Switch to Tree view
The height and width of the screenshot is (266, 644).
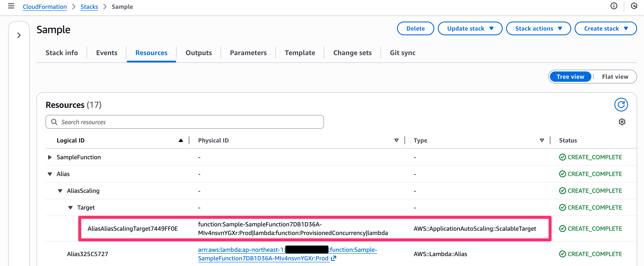pos(570,77)
